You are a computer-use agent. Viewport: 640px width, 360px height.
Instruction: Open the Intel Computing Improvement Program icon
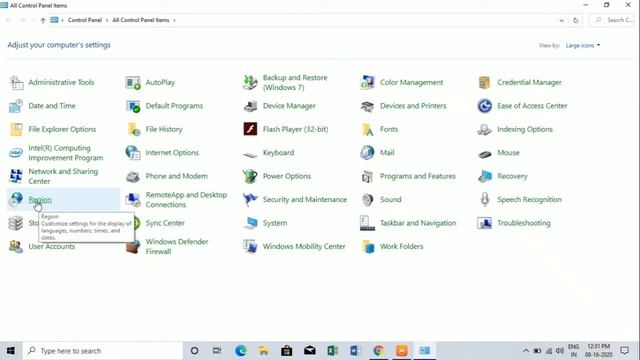click(16, 153)
